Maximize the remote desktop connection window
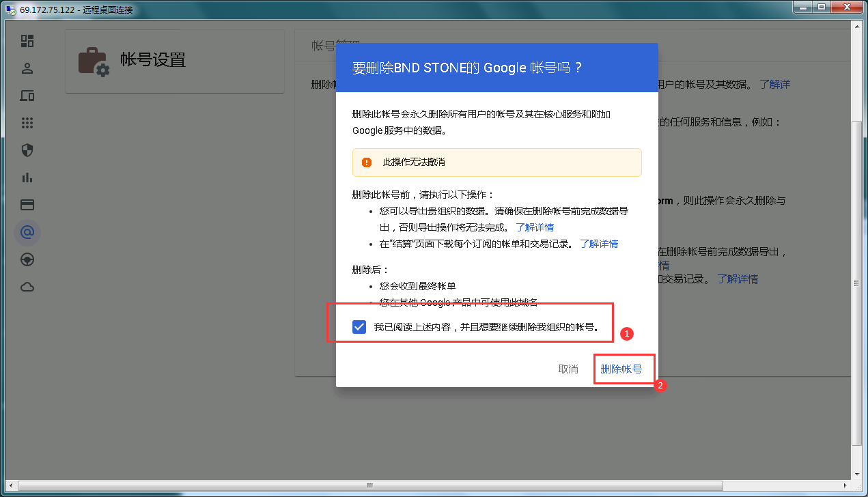 click(x=821, y=7)
